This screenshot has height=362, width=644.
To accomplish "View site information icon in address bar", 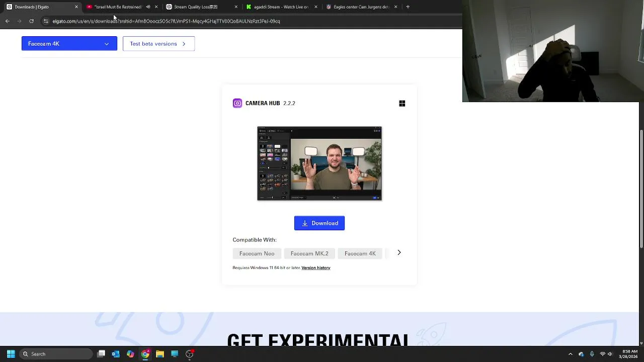I will [x=46, y=21].
